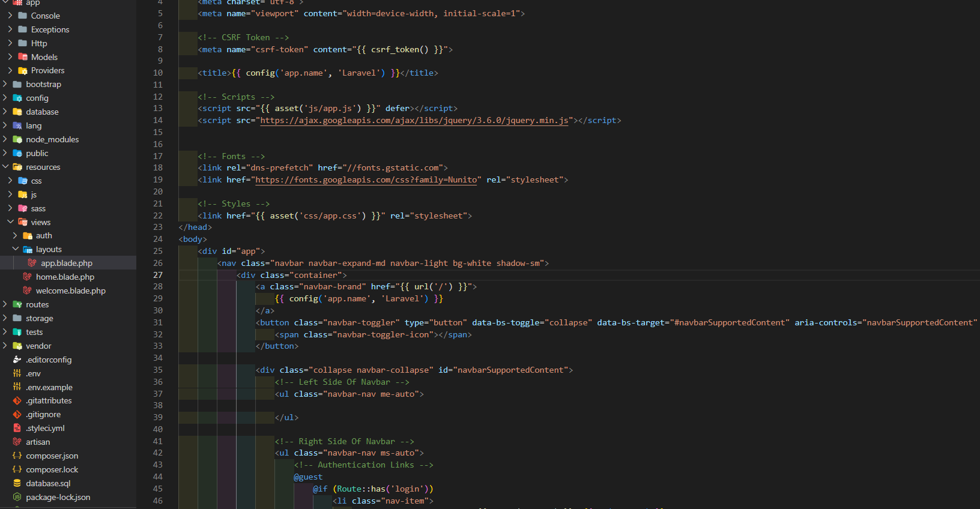This screenshot has width=980, height=509.
Task: Expand the storage folder chevron
Action: (5, 318)
